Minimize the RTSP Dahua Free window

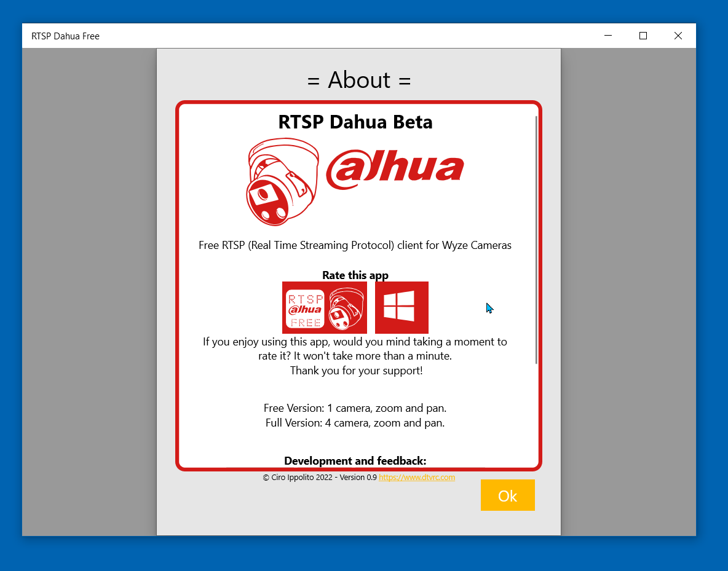pyautogui.click(x=608, y=36)
